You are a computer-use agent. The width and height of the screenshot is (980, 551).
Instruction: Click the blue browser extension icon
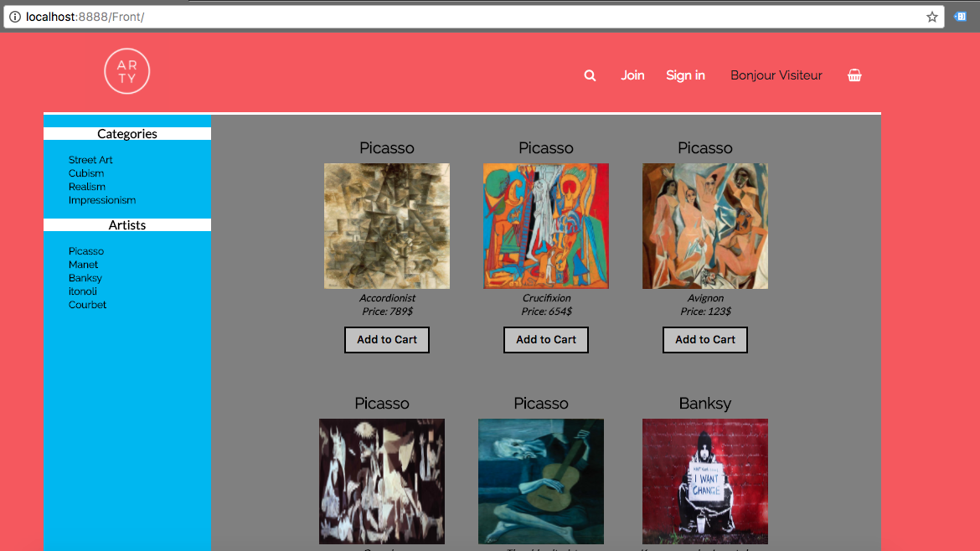(x=960, y=16)
